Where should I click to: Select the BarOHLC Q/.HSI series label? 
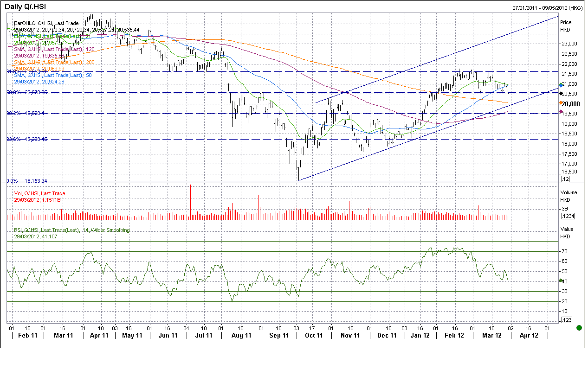pos(39,23)
